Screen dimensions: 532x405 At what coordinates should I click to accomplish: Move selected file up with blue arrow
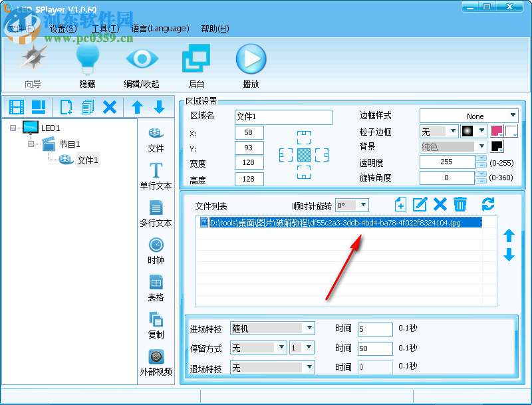click(509, 234)
